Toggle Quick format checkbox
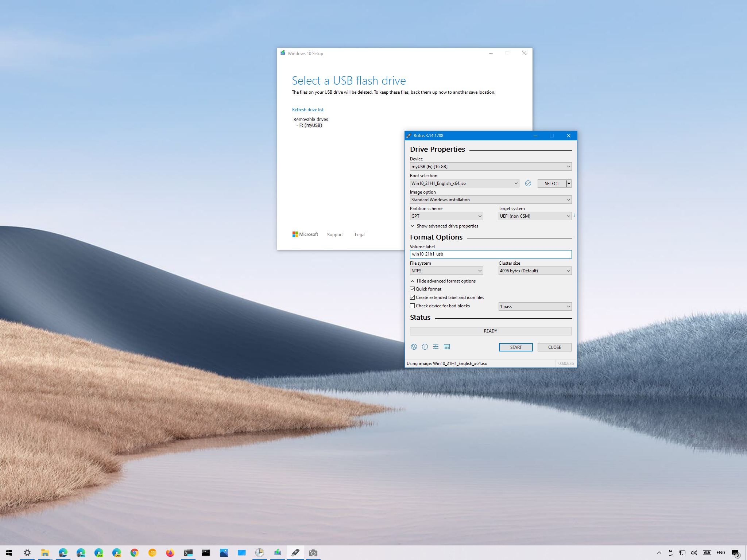The height and width of the screenshot is (560, 747). [412, 289]
